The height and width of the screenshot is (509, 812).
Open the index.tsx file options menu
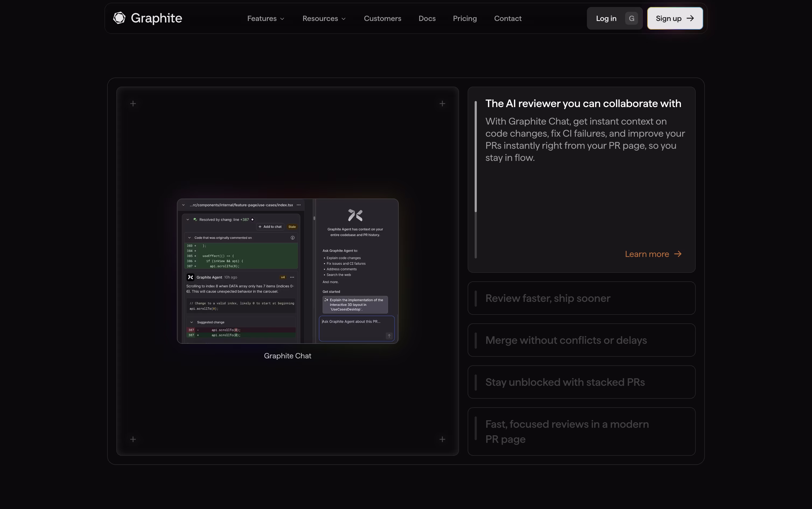click(x=298, y=205)
